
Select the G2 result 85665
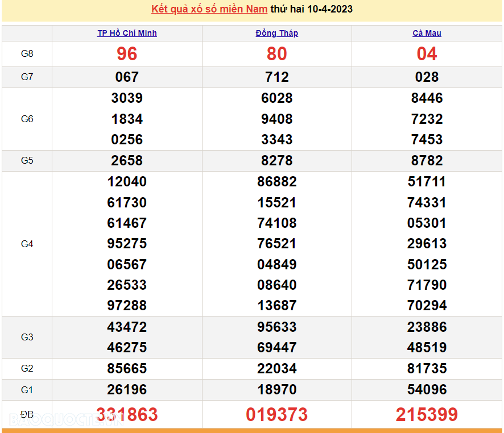127,369
